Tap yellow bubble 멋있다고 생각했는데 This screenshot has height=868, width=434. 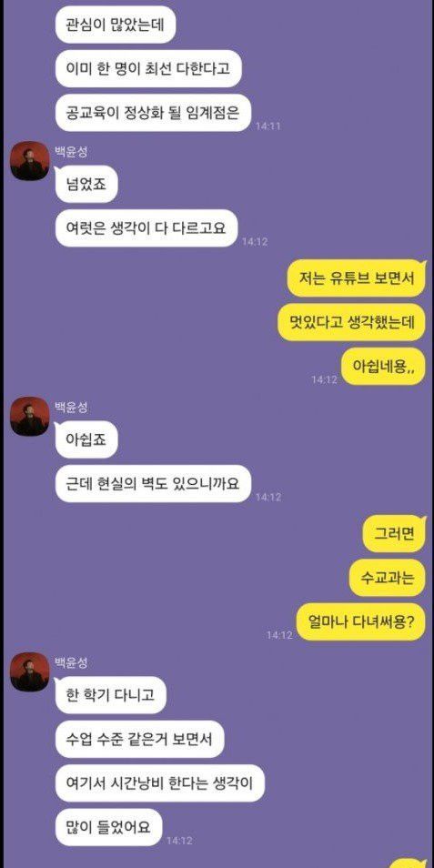pyautogui.click(x=351, y=322)
